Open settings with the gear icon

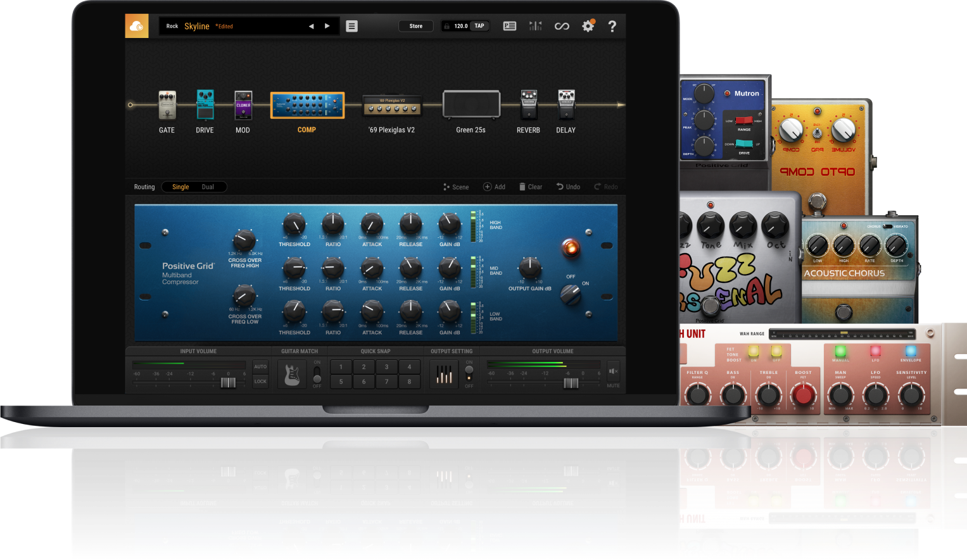588,26
